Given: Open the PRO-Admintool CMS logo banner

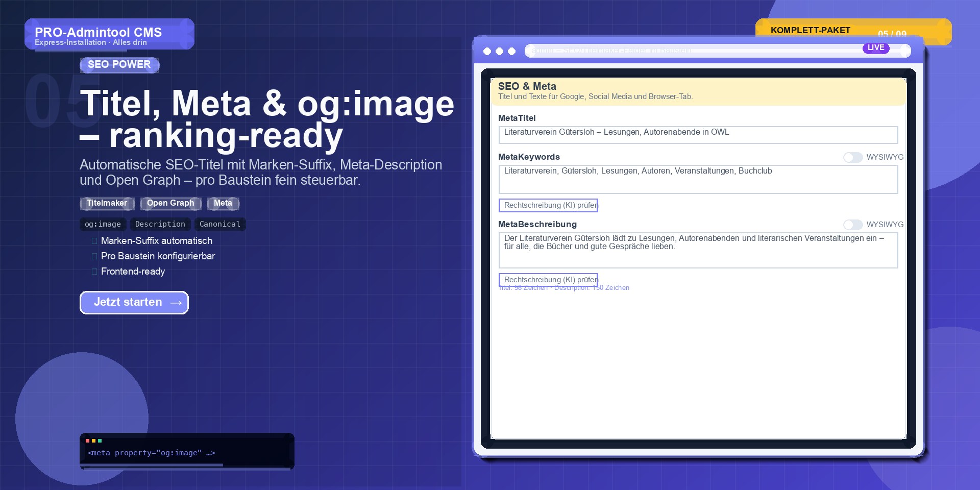Looking at the screenshot, I should (x=109, y=34).
